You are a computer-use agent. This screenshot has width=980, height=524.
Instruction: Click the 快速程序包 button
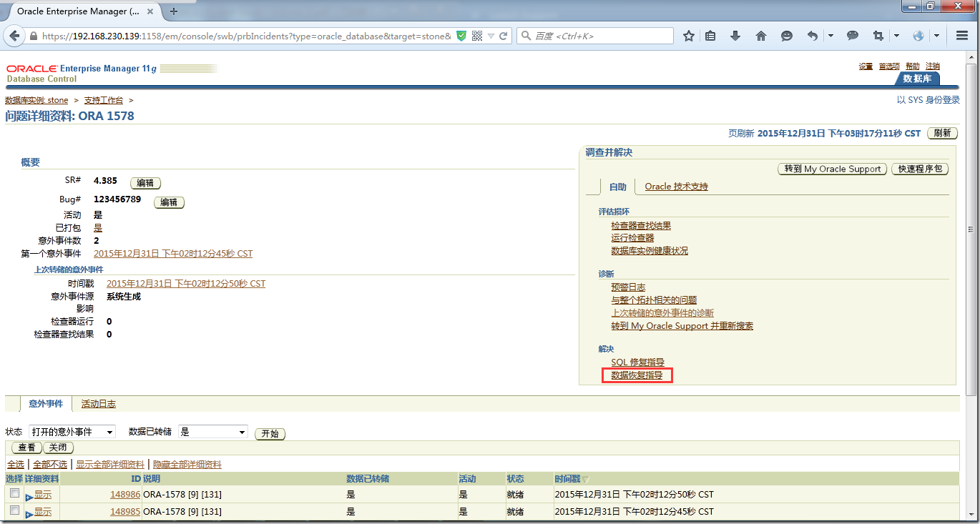[919, 169]
